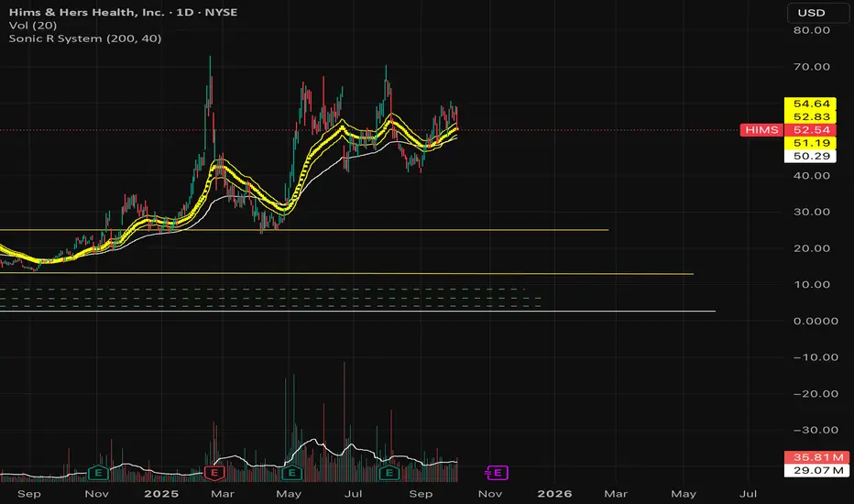Click the 52.54 last price label
The height and width of the screenshot is (504, 854).
coord(811,130)
